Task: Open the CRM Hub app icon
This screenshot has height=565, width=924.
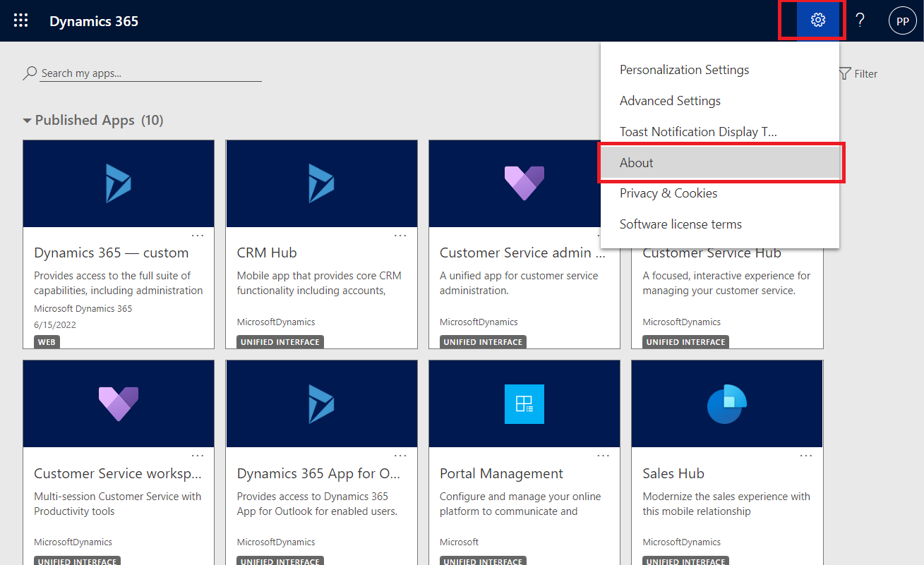Action: point(321,183)
